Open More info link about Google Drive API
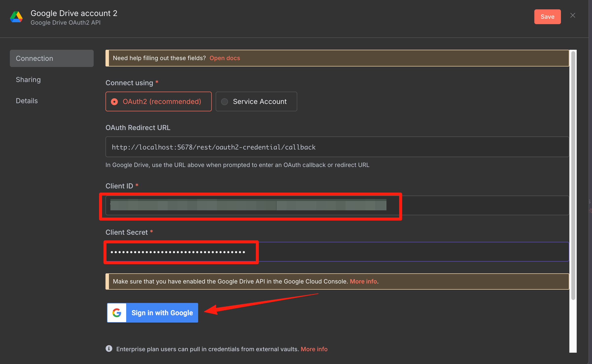The height and width of the screenshot is (364, 592). 363,281
